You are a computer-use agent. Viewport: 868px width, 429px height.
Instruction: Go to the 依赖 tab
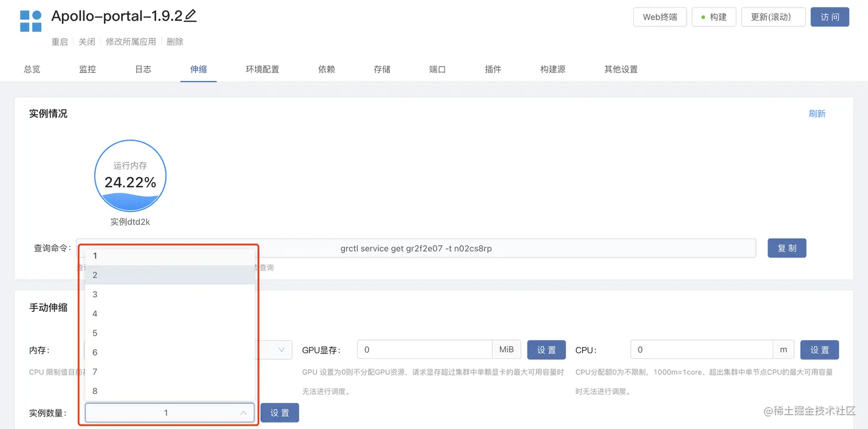point(327,69)
